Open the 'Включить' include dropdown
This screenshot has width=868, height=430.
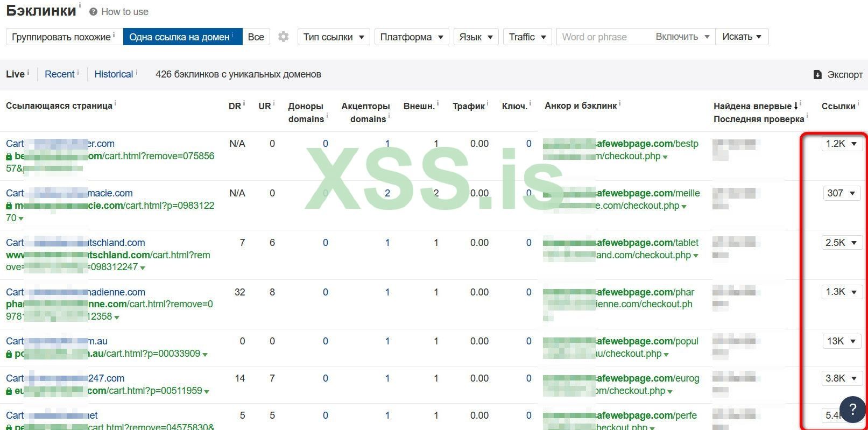tap(682, 37)
